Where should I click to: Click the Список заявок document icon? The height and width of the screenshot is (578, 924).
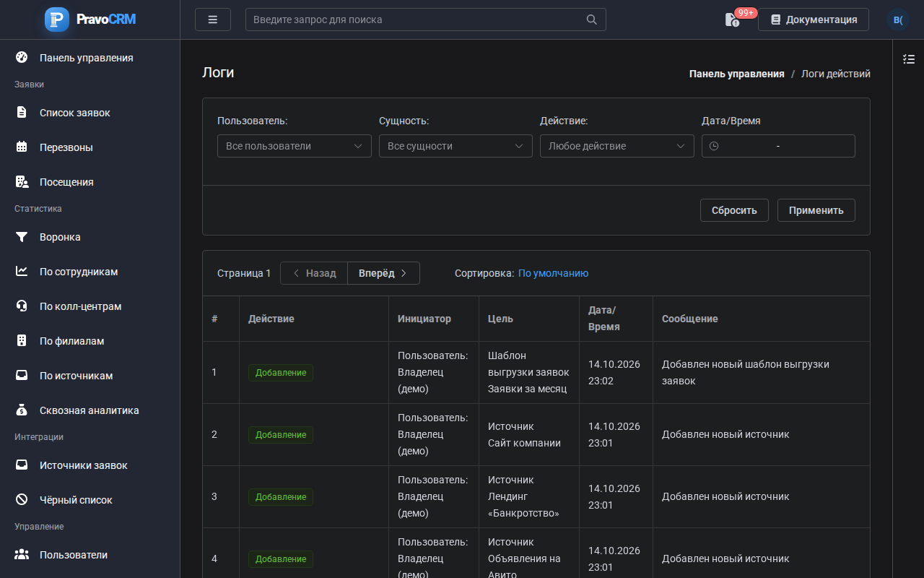[22, 113]
